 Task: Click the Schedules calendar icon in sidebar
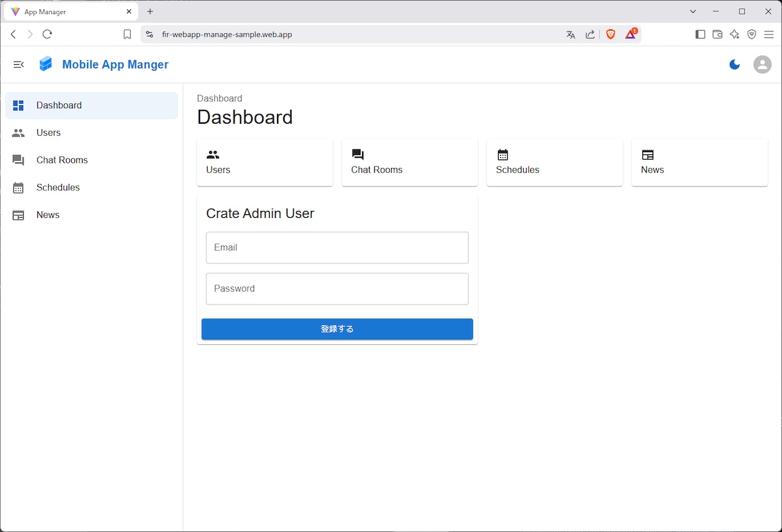coord(19,188)
